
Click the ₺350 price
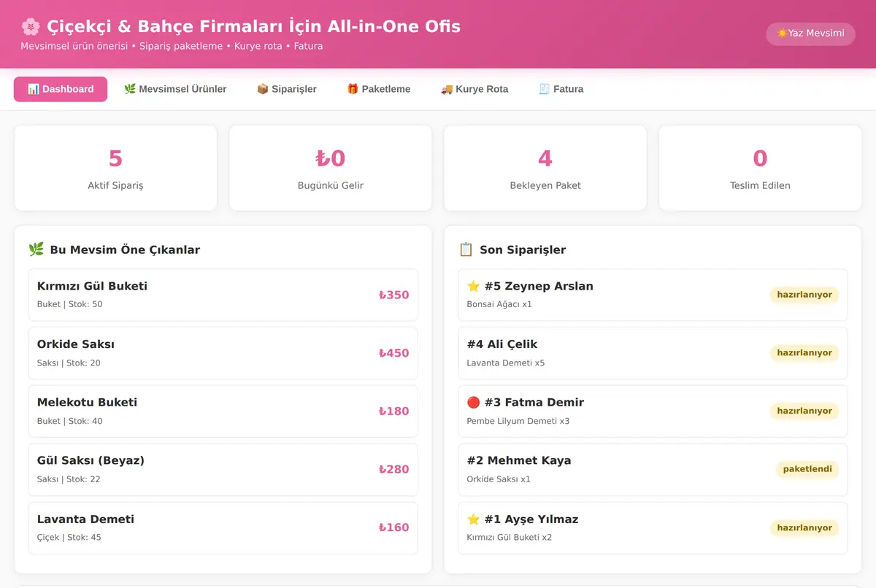[393, 295]
